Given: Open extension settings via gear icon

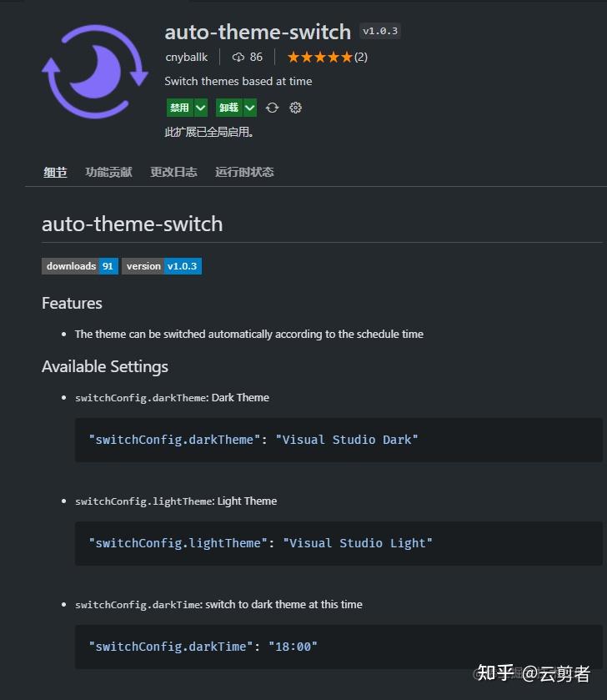Looking at the screenshot, I should pos(295,107).
